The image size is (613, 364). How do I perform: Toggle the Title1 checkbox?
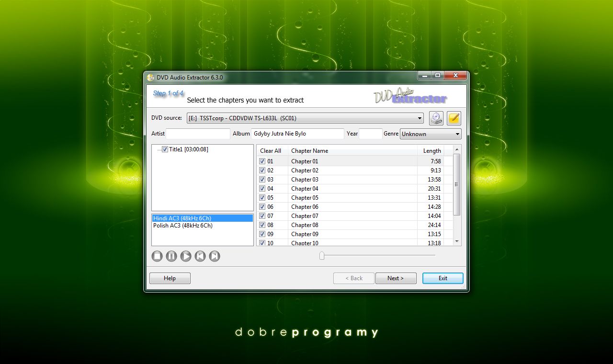165,149
